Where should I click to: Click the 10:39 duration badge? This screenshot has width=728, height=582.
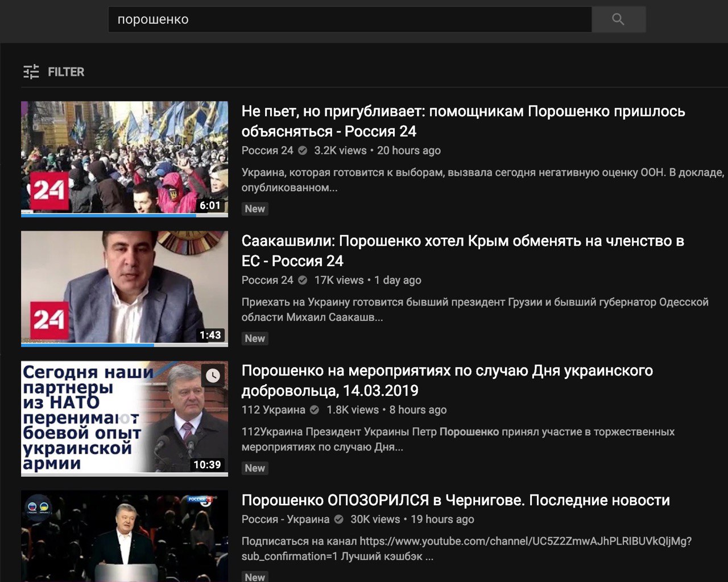[x=207, y=465]
